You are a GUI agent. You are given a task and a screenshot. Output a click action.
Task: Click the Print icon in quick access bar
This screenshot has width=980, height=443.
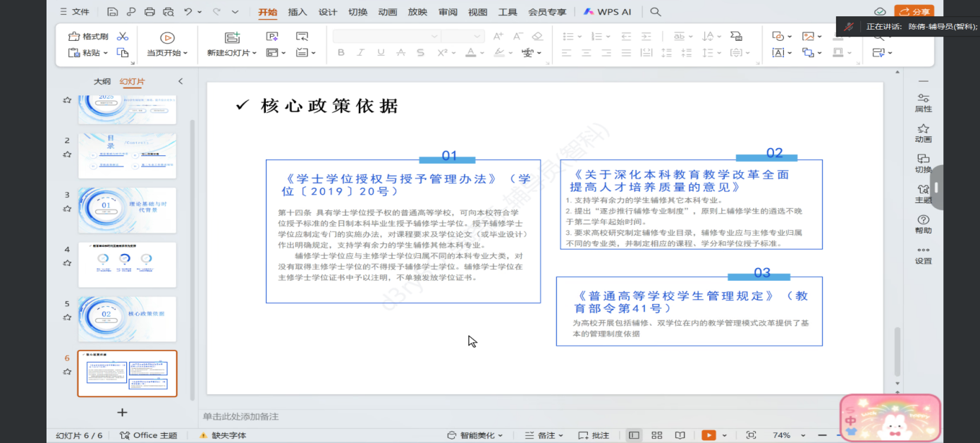149,12
